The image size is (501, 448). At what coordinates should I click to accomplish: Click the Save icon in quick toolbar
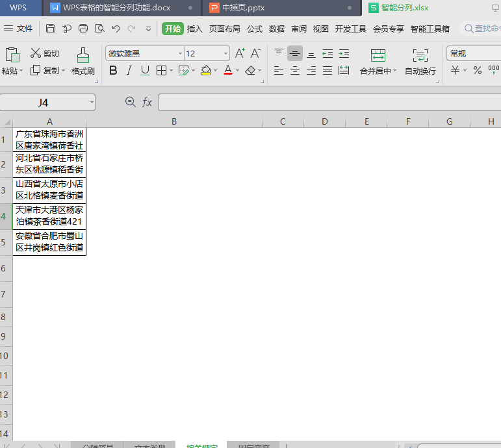pyautogui.click(x=50, y=29)
